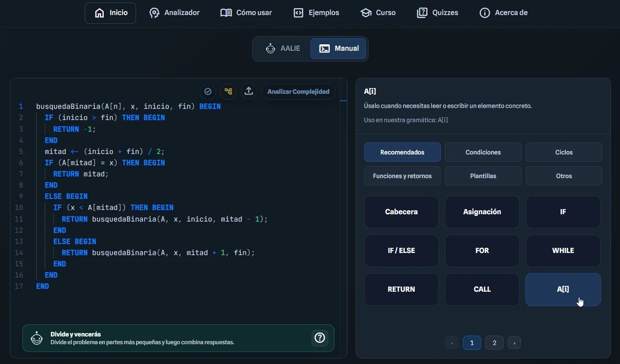The width and height of the screenshot is (620, 364).
Task: Insert the IF / ELSE snippet
Action: (x=402, y=251)
